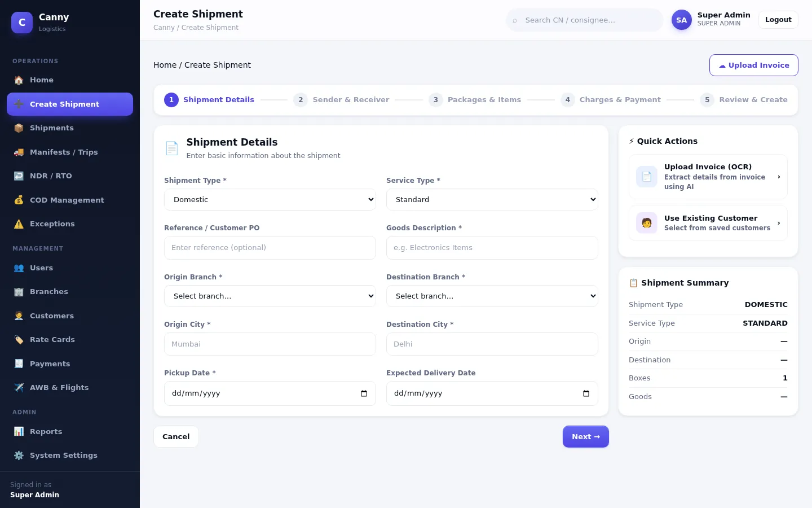
Task: Click the Home breadcrumb link
Action: (165, 65)
